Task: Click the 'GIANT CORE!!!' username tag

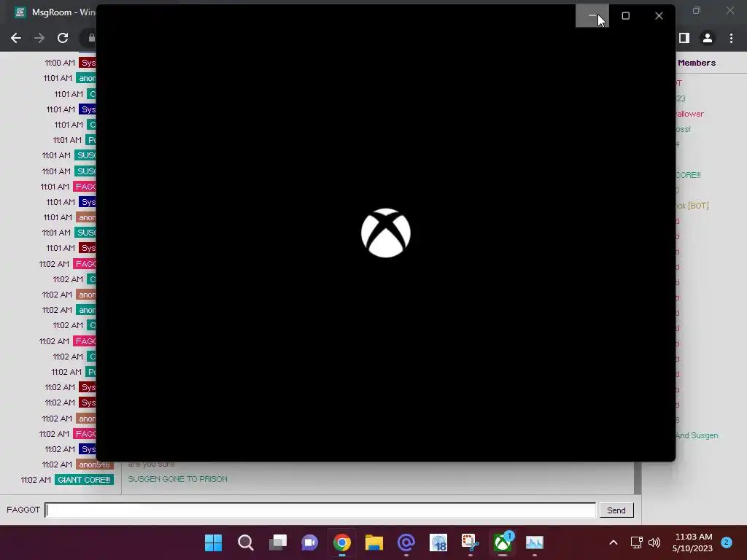Action: (x=84, y=480)
